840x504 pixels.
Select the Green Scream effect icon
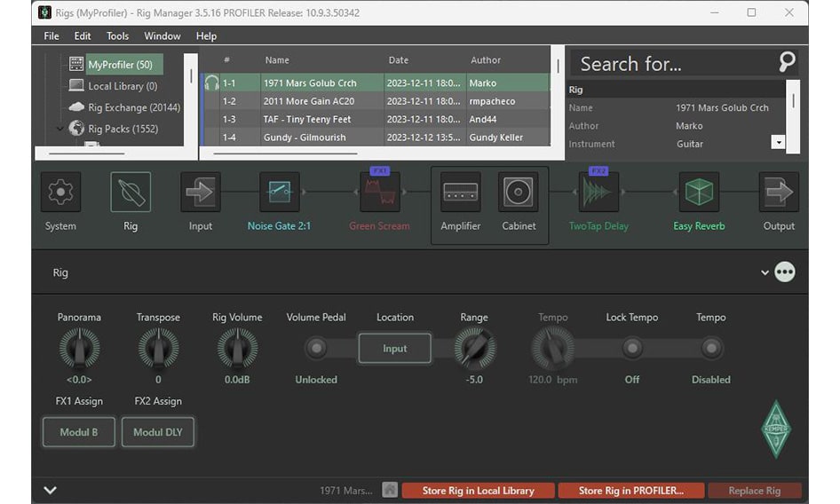(x=379, y=193)
